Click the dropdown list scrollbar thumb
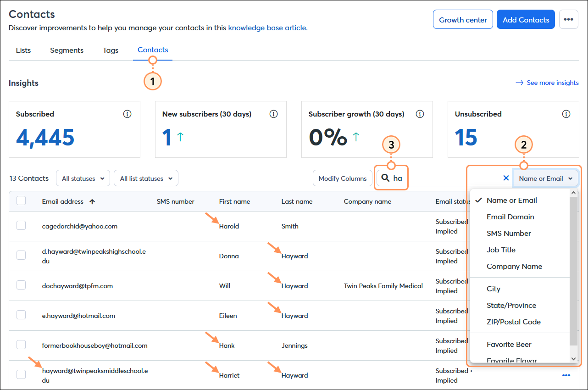Image resolution: width=588 pixels, height=390 pixels. tap(573, 271)
